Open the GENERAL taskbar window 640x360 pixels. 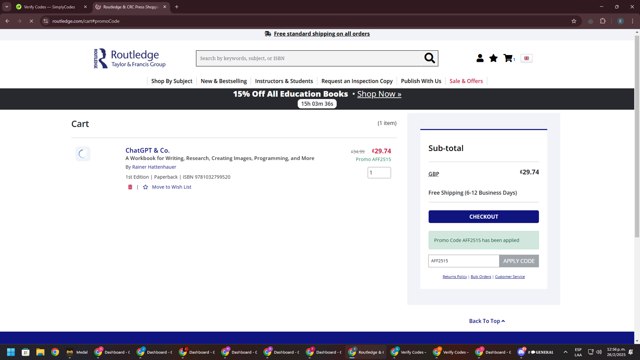(537, 352)
